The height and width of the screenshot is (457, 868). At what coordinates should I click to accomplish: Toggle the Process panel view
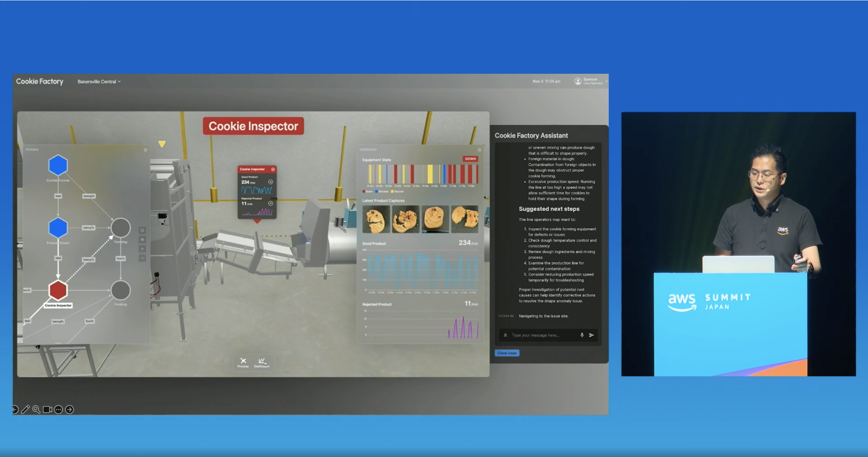point(243,362)
